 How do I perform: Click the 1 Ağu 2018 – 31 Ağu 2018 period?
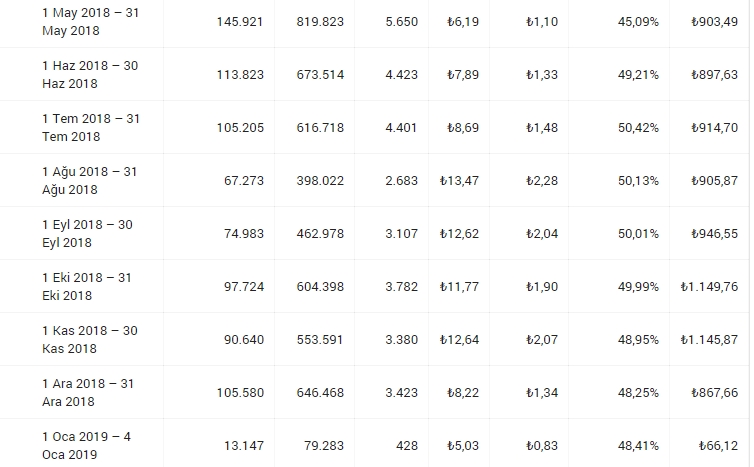point(89,180)
